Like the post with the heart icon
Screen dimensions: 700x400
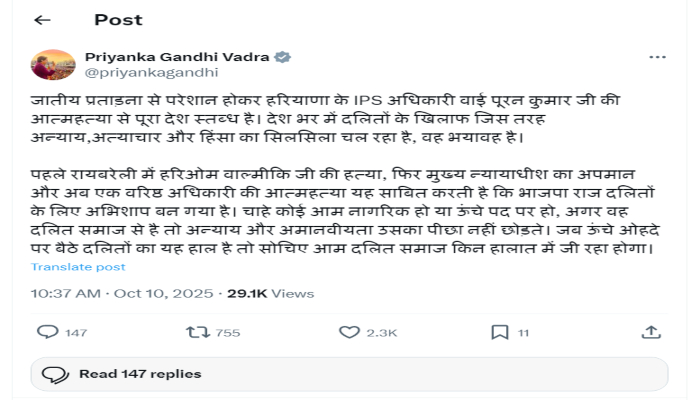[349, 332]
